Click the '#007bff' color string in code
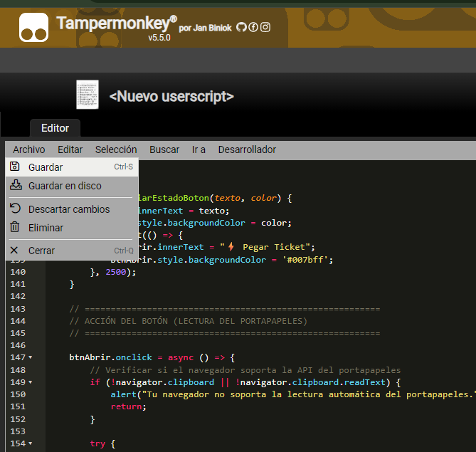 coord(305,260)
